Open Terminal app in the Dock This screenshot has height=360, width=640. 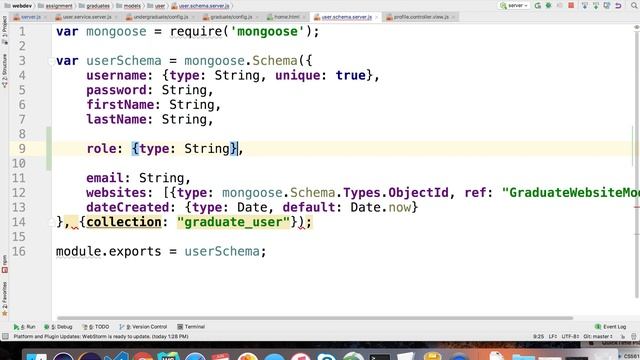(380, 356)
